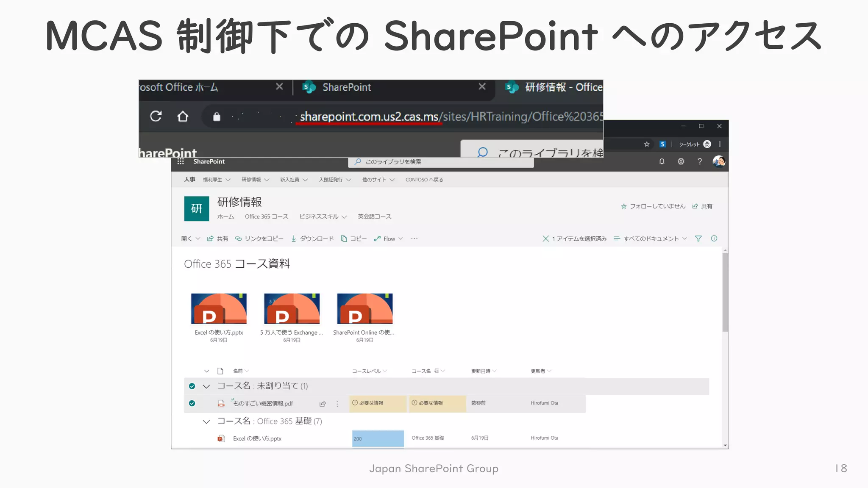Viewport: 868px width, 488px height.
Task: Go to ホーム site navigation link
Action: pyautogui.click(x=225, y=216)
